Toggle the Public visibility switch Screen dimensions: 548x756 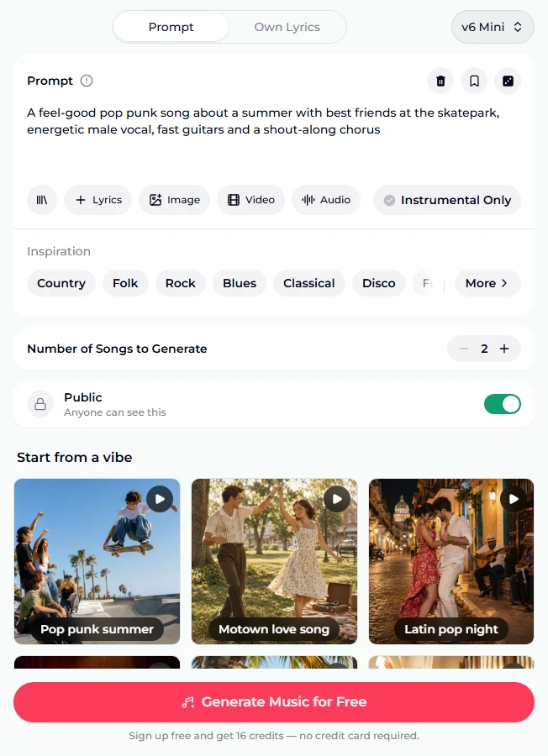[x=503, y=404]
